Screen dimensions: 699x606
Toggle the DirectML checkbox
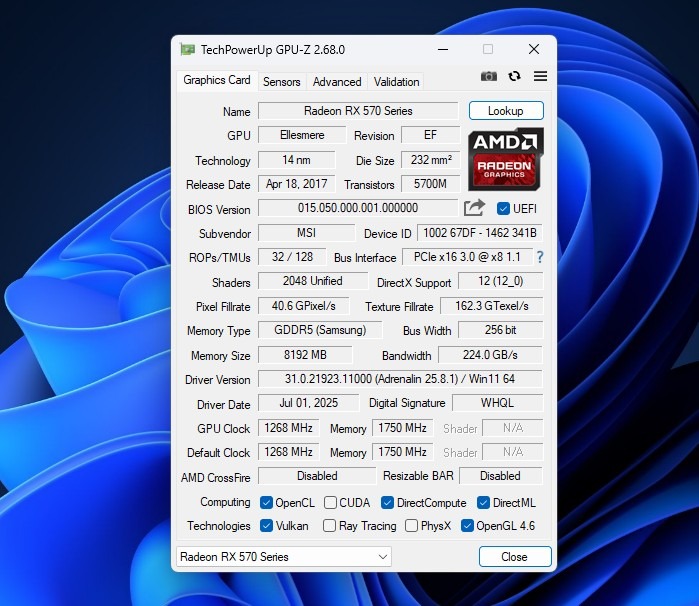tap(483, 503)
